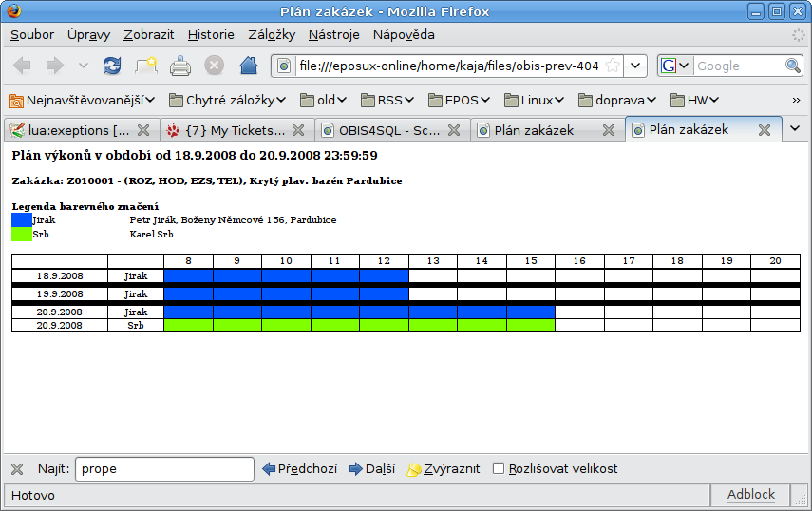Click the search magnifier icon
Image resolution: width=812 pixels, height=511 pixels.
pos(793,66)
